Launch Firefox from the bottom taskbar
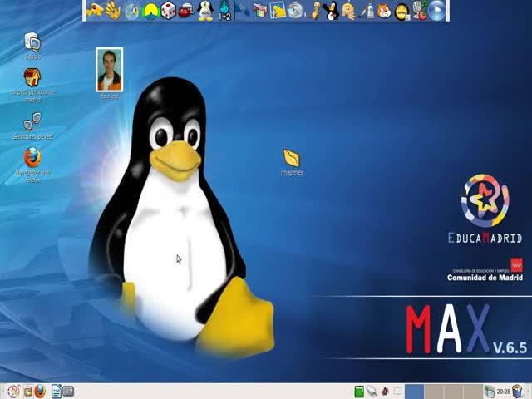The image size is (532, 399). tap(40, 392)
